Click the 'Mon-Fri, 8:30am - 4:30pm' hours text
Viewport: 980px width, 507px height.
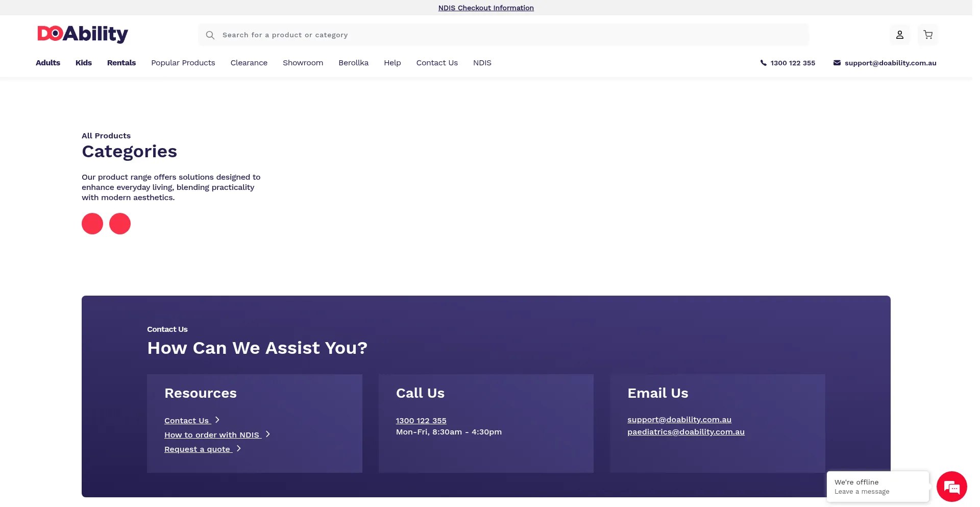[x=449, y=432]
